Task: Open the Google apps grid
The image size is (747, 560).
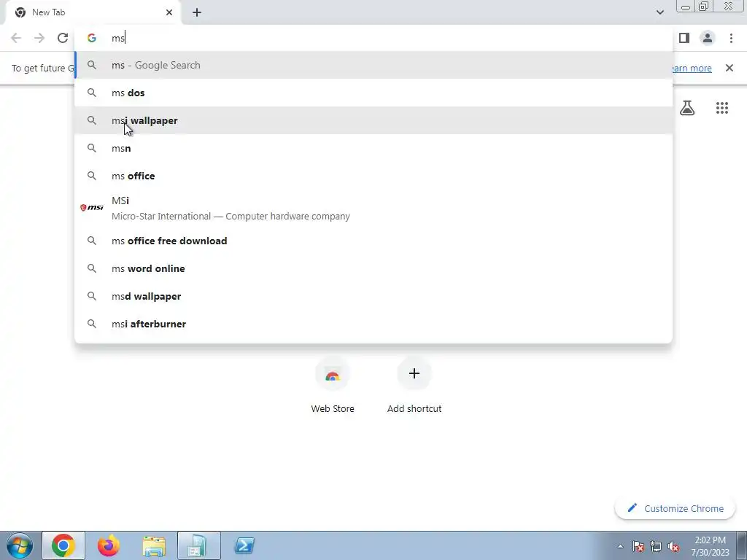Action: coord(721,108)
